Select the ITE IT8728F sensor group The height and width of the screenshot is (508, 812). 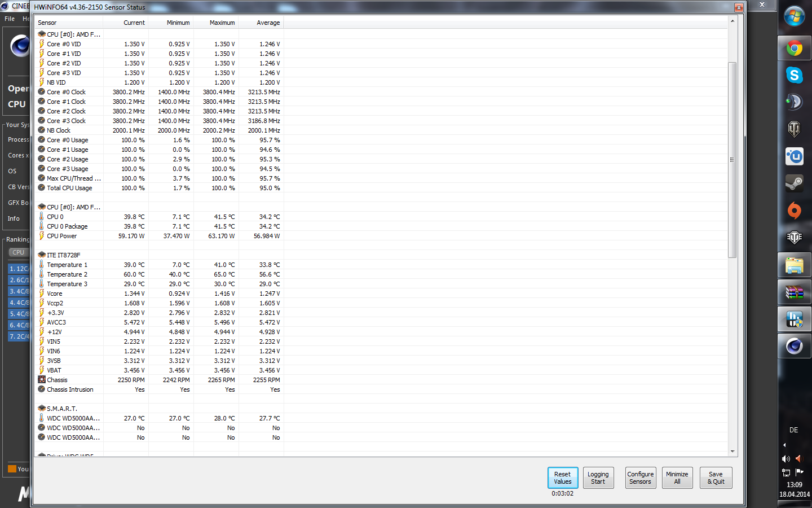click(x=159, y=255)
